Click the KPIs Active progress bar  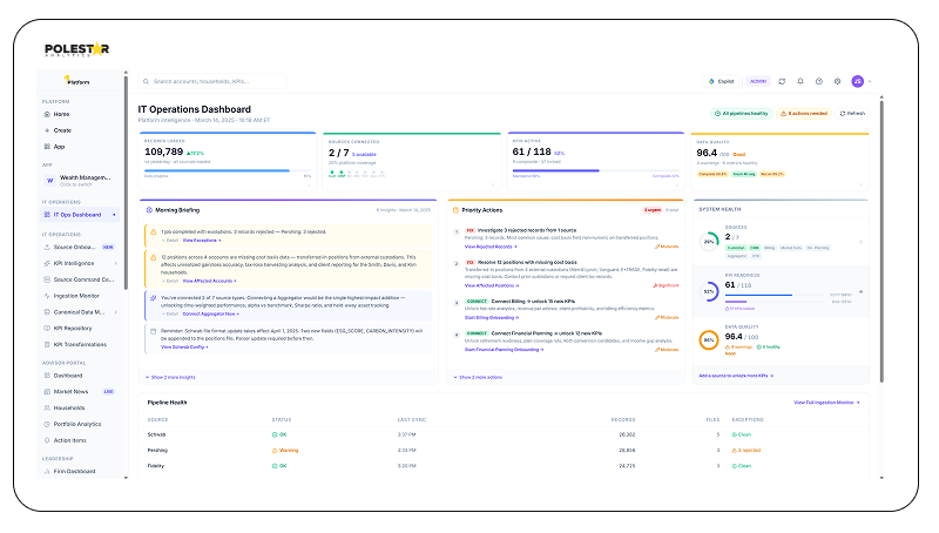(595, 171)
